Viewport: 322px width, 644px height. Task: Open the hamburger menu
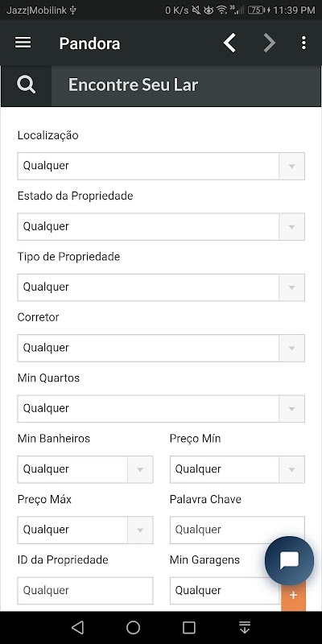pyautogui.click(x=23, y=43)
